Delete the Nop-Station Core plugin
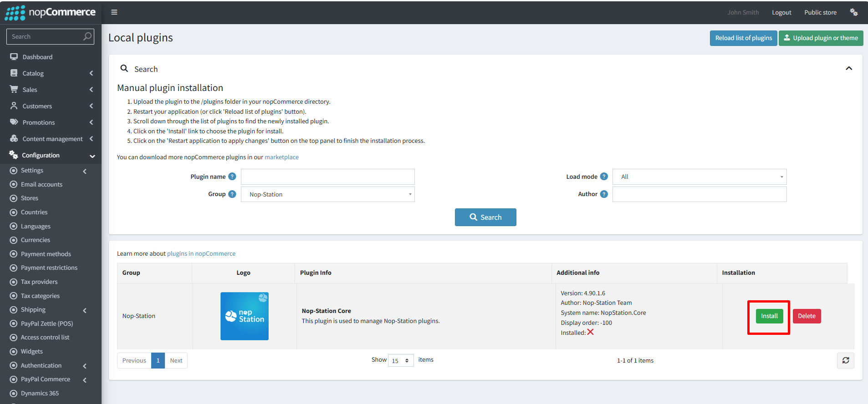 807,316
